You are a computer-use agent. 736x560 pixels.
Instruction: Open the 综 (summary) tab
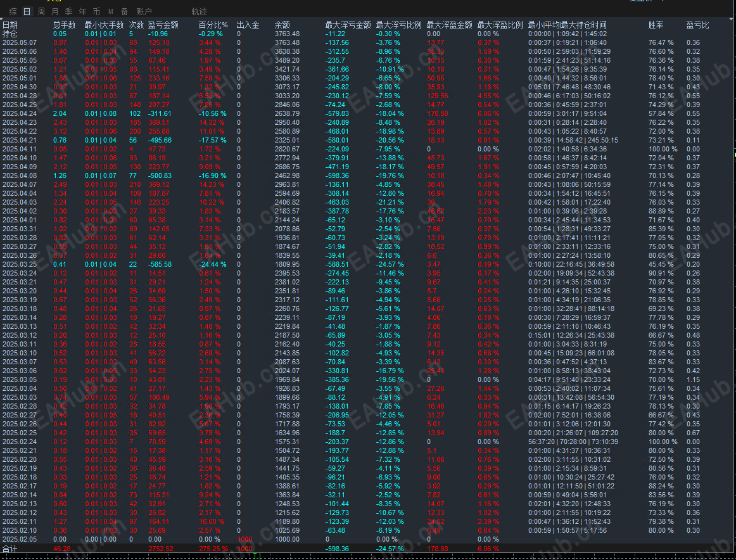tap(13, 11)
